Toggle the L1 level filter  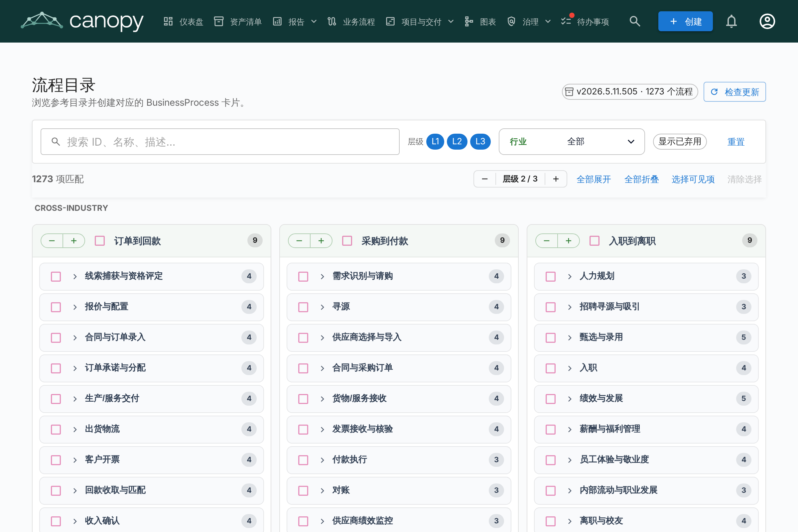tap(435, 142)
